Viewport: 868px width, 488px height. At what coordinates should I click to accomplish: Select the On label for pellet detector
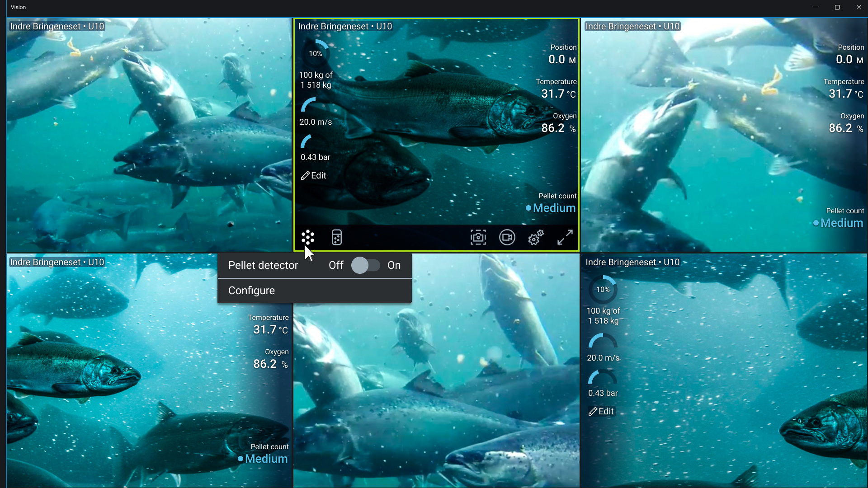(x=394, y=265)
